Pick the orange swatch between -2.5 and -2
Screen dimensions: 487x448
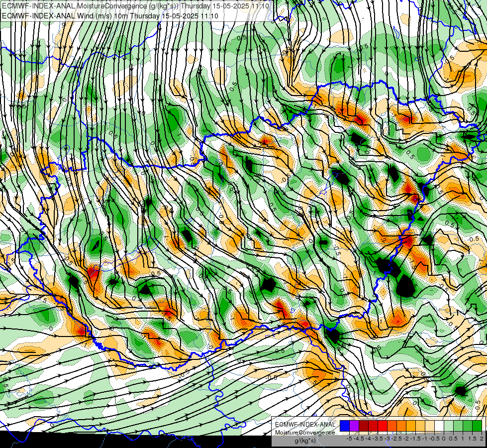click(x=401, y=426)
